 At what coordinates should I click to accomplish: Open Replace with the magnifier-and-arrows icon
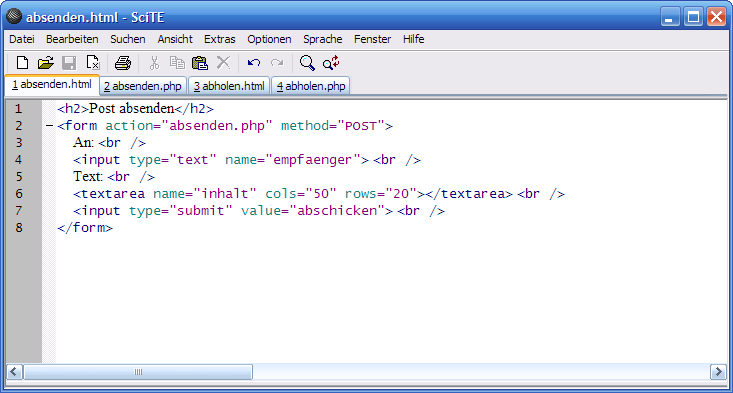[331, 63]
